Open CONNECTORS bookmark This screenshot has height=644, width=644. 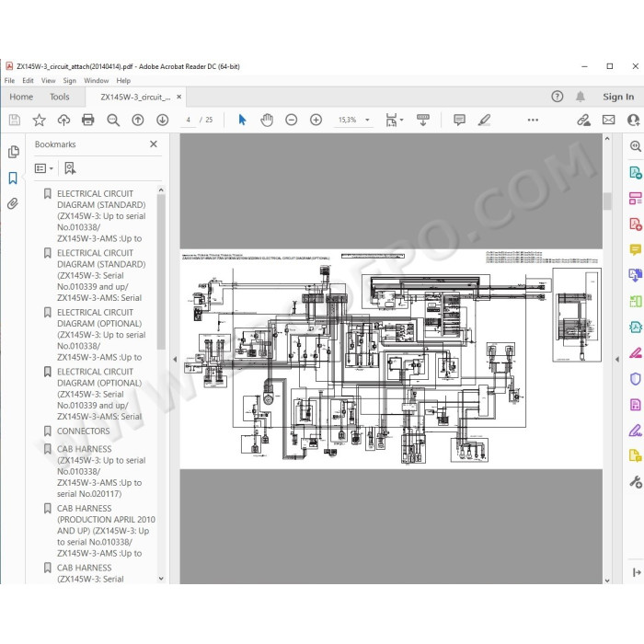(84, 431)
